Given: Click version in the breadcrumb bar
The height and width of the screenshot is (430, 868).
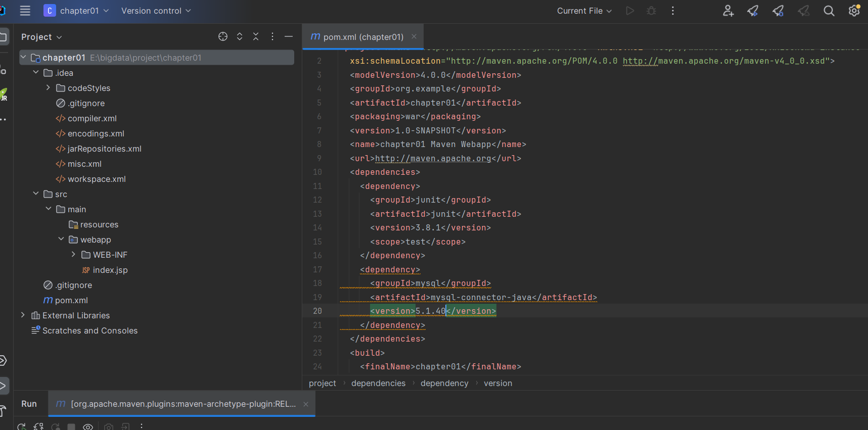Looking at the screenshot, I should 498,383.
